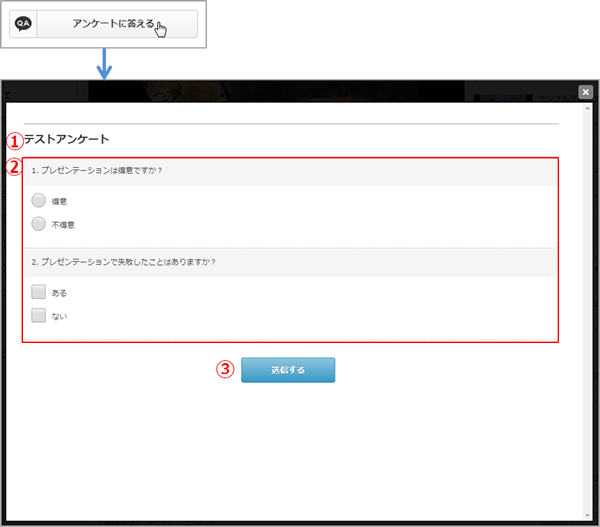Click the scrollbar down arrow
The height and width of the screenshot is (527, 600).
587,516
